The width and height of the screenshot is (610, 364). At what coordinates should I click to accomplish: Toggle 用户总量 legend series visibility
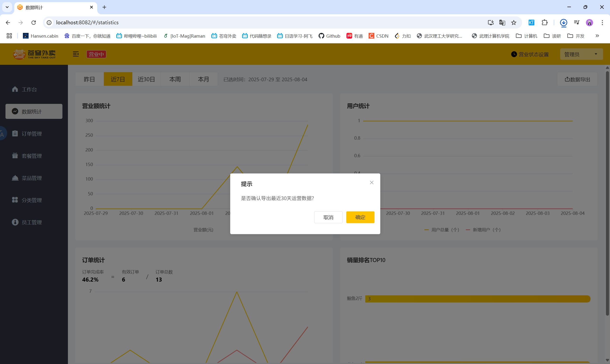pos(442,230)
